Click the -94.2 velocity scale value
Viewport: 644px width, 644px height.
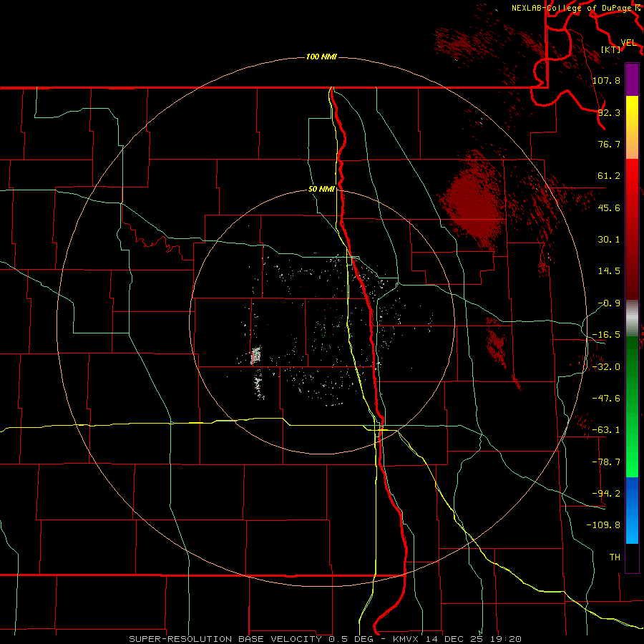[606, 494]
